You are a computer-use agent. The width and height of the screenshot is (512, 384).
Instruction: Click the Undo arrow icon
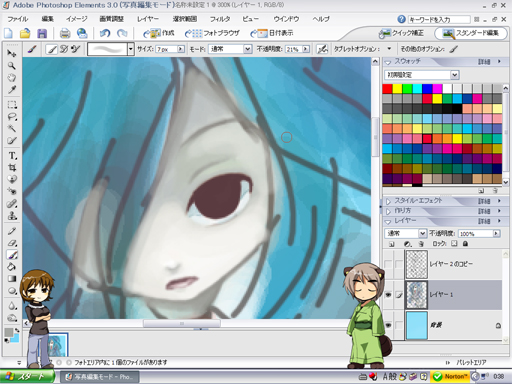click(x=105, y=33)
